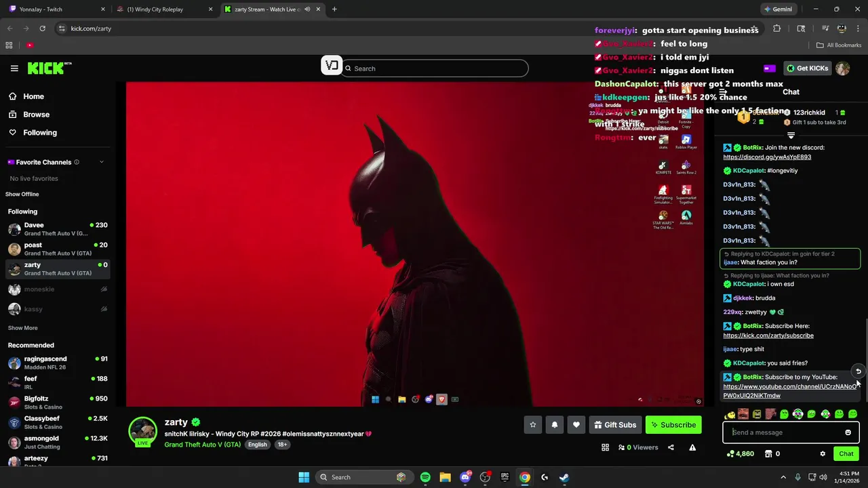868x488 pixels.
Task: Click Show More under Following
Action: tap(22, 328)
